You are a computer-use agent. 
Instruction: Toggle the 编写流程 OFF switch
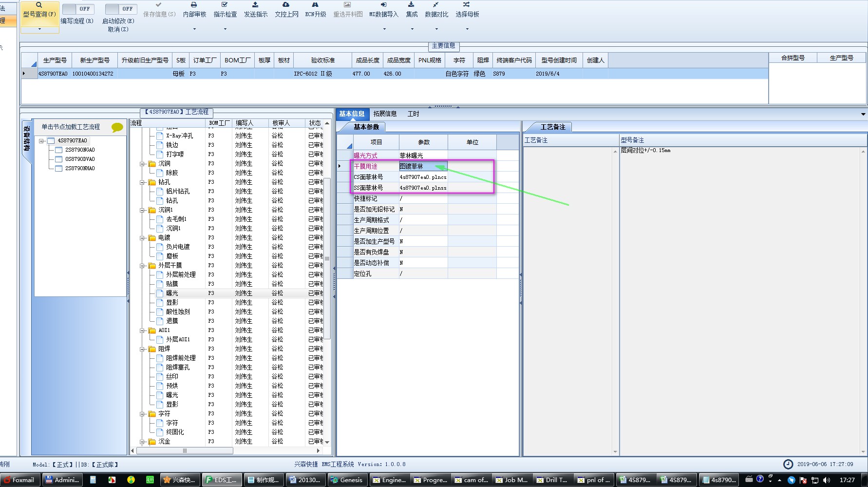[x=78, y=9]
